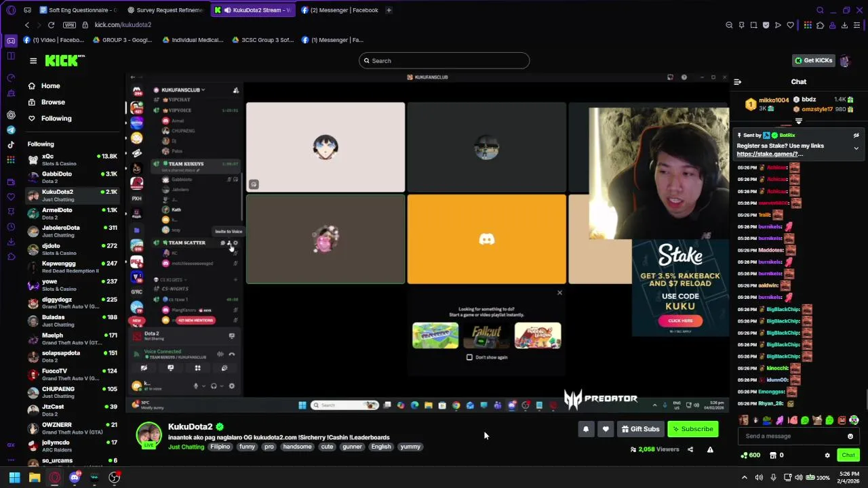Open the stake.games link in chat
The image size is (868, 488).
point(769,154)
